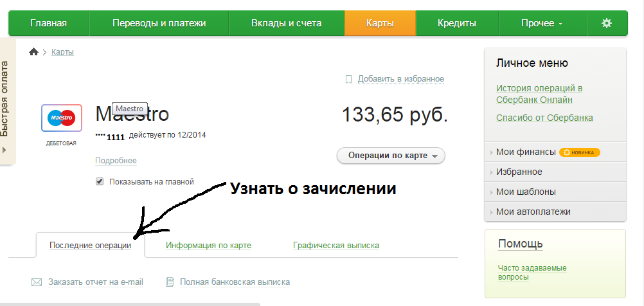Click the Карты breadcrumb link
The width and height of the screenshot is (644, 306).
[x=62, y=52]
